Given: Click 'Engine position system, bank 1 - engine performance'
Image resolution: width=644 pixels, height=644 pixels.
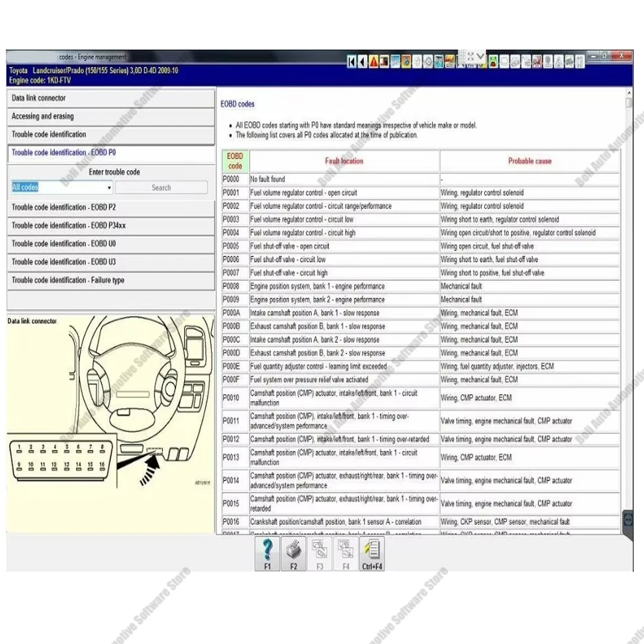Looking at the screenshot, I should (317, 287).
